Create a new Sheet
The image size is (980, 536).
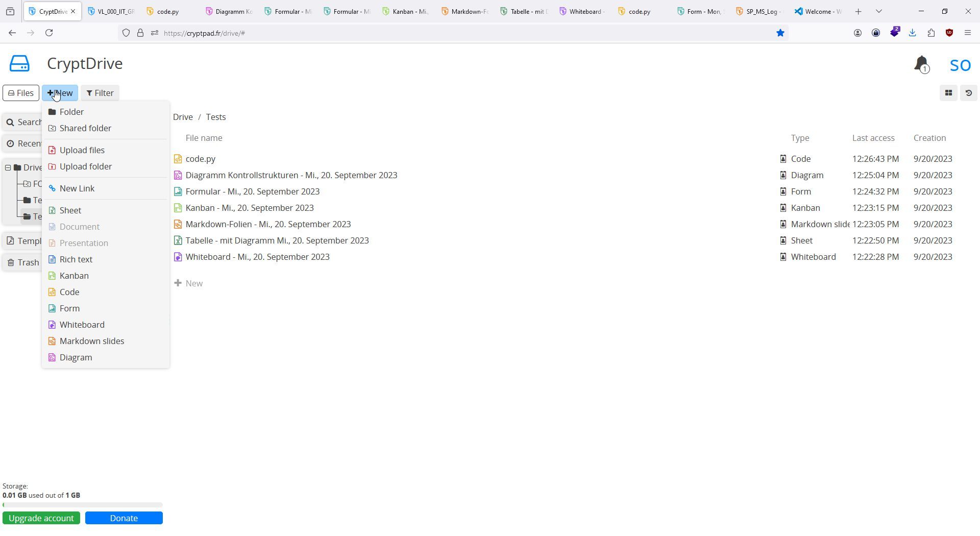[106, 210]
